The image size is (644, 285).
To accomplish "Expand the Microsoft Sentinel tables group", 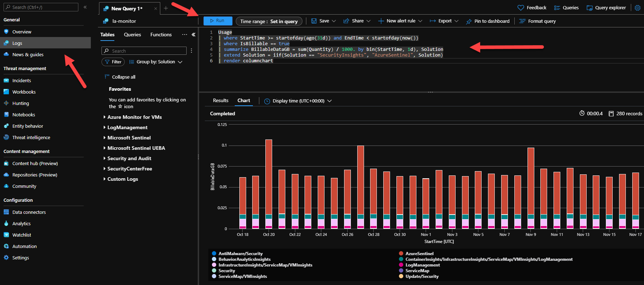I will click(129, 138).
